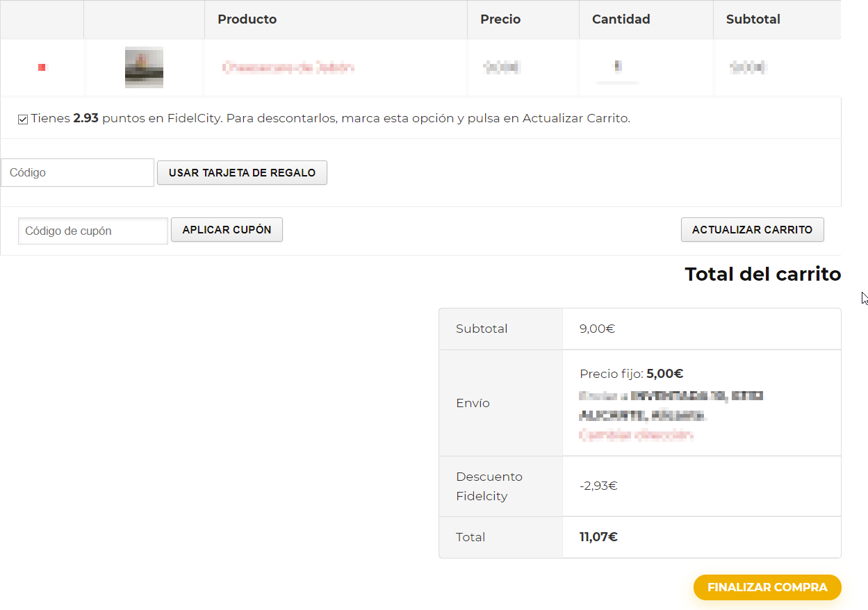Open the product thumbnail image

tap(144, 67)
